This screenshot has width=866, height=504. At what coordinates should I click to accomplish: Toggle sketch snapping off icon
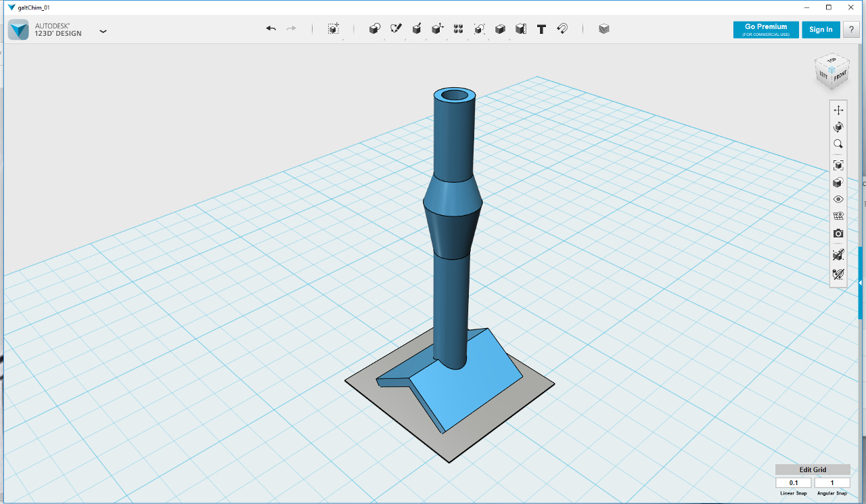click(x=838, y=274)
